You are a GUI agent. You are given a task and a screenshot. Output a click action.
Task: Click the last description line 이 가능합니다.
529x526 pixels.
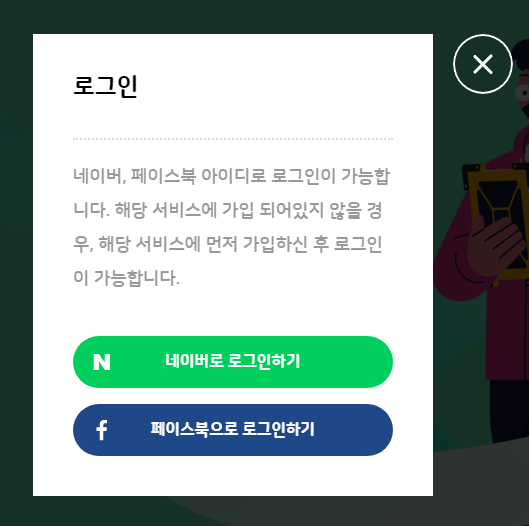click(x=127, y=278)
